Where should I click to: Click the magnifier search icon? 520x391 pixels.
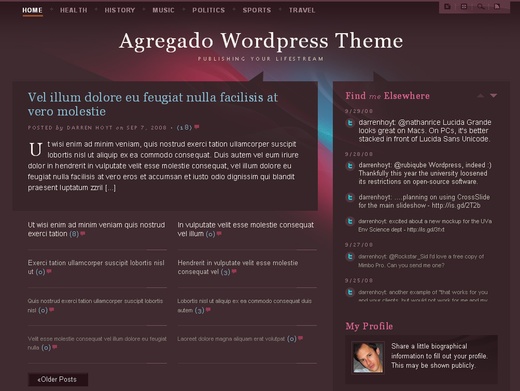[480, 6]
